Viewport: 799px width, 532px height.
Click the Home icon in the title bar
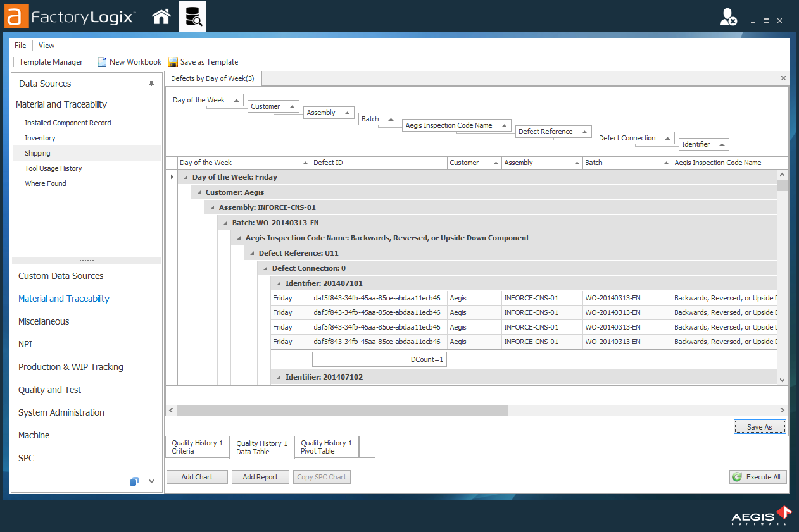[161, 16]
